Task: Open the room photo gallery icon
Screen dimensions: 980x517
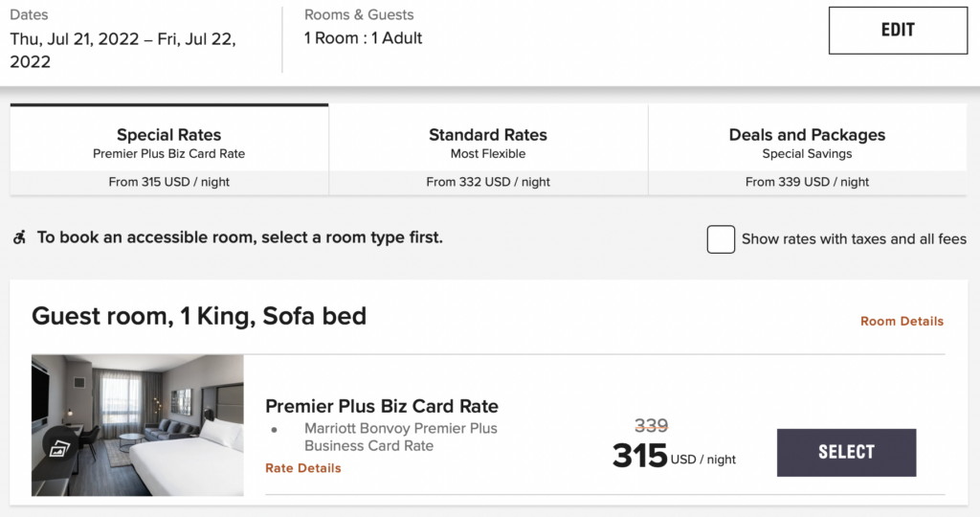Action: [x=58, y=448]
